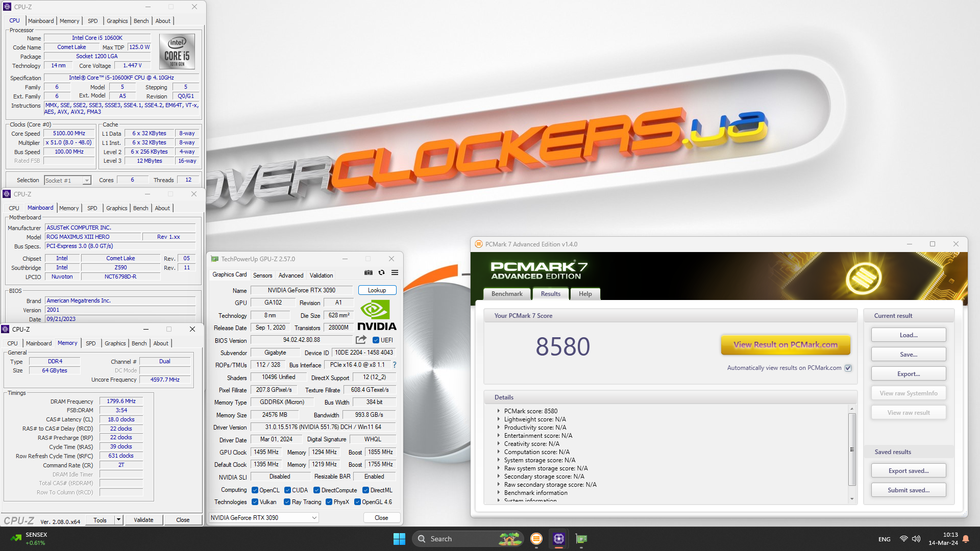Open the Tools dropdown arrow in CPU-Z
The height and width of the screenshot is (551, 980).
pos(118,520)
